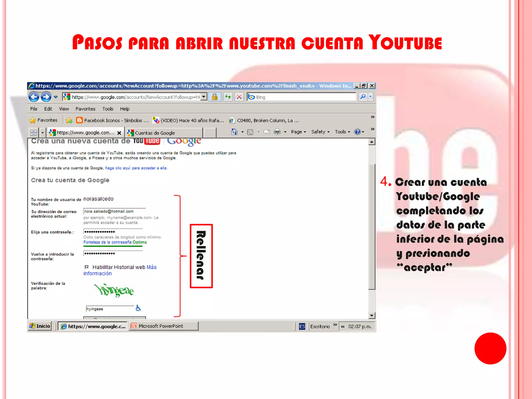
Task: Open the (VIDEO) Hace 40 años favorite
Action: 188,120
